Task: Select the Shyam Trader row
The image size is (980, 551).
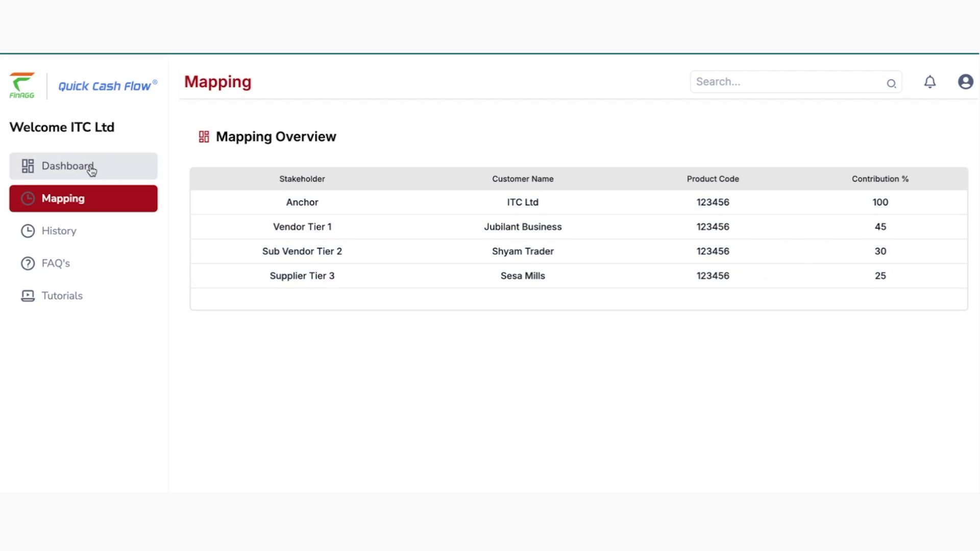Action: pyautogui.click(x=523, y=251)
